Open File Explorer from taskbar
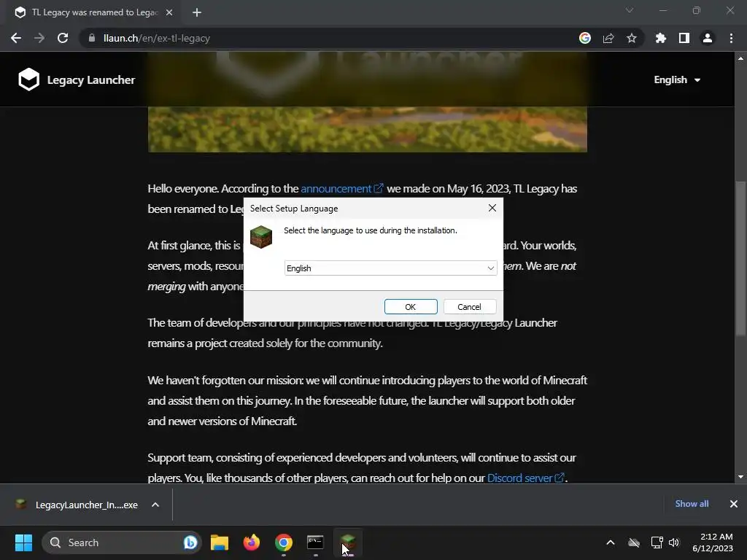 pyautogui.click(x=220, y=542)
